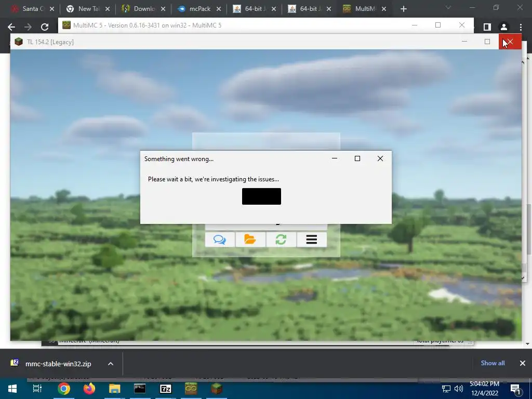The height and width of the screenshot is (399, 532).
Task: Switch to the mcPack browser tab
Action: 195,9
